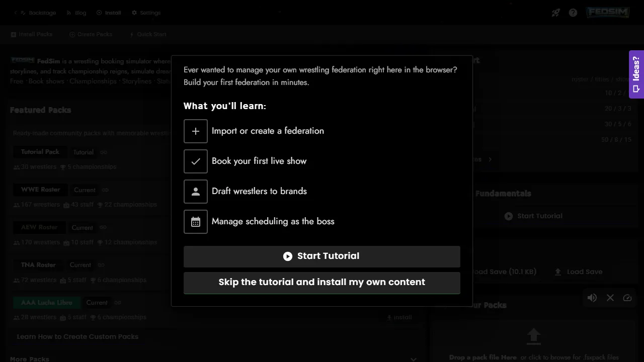Click the speed gauge icon in the media controls
Viewport: 644px width, 362px height.
627,298
